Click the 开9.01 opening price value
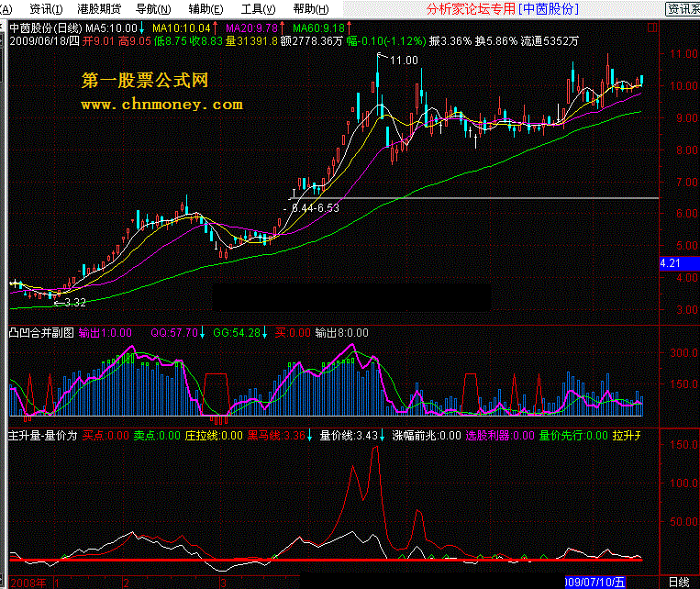This screenshot has width=700, height=589. [x=99, y=41]
